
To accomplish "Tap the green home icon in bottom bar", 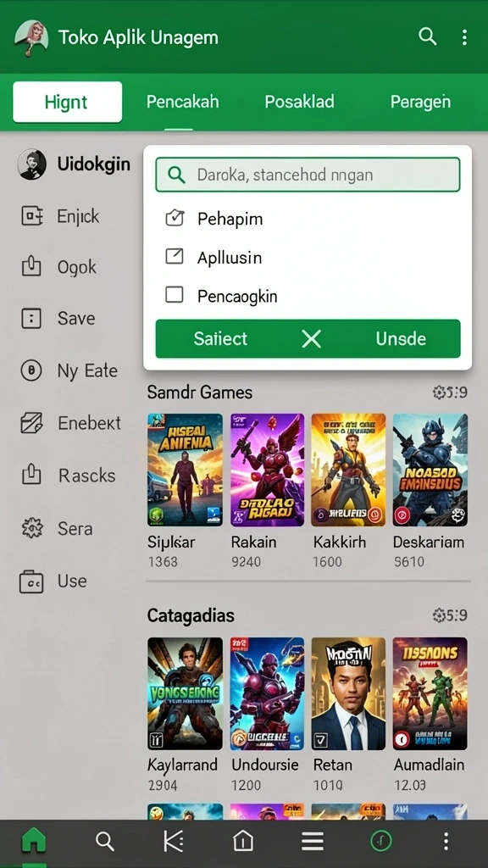I will tap(34, 842).
